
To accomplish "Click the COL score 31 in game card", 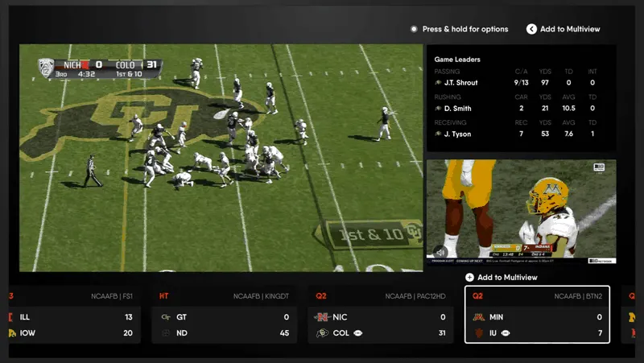I will pyautogui.click(x=441, y=333).
